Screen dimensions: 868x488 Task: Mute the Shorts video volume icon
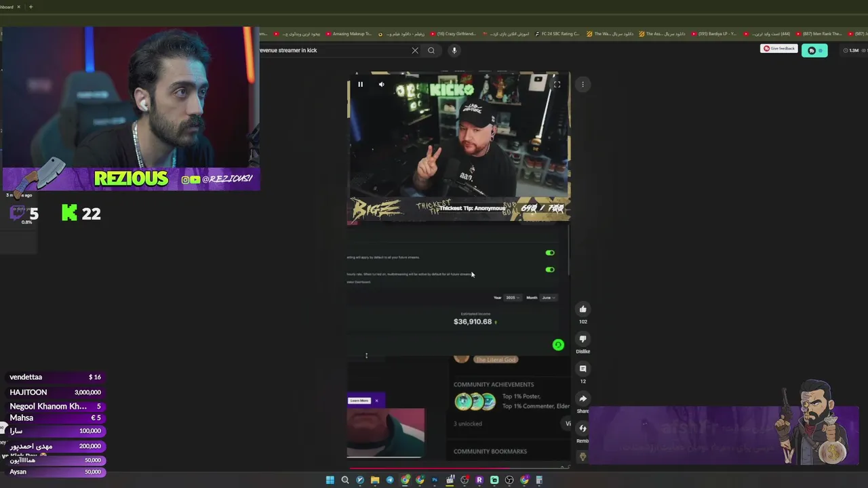coord(381,85)
